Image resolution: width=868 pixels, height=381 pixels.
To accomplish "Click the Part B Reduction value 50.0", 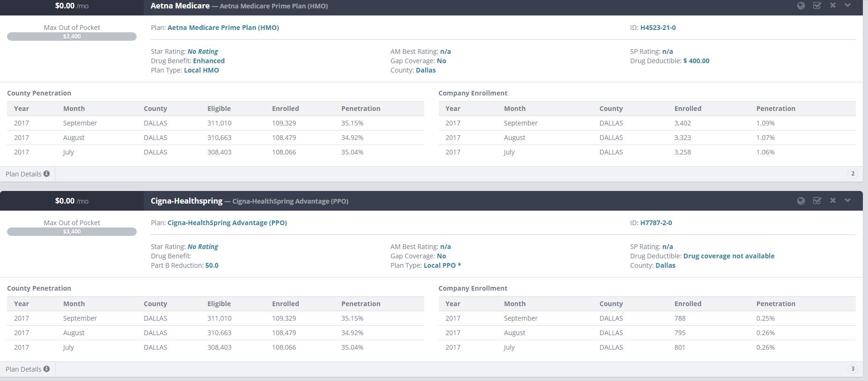I will (x=212, y=265).
